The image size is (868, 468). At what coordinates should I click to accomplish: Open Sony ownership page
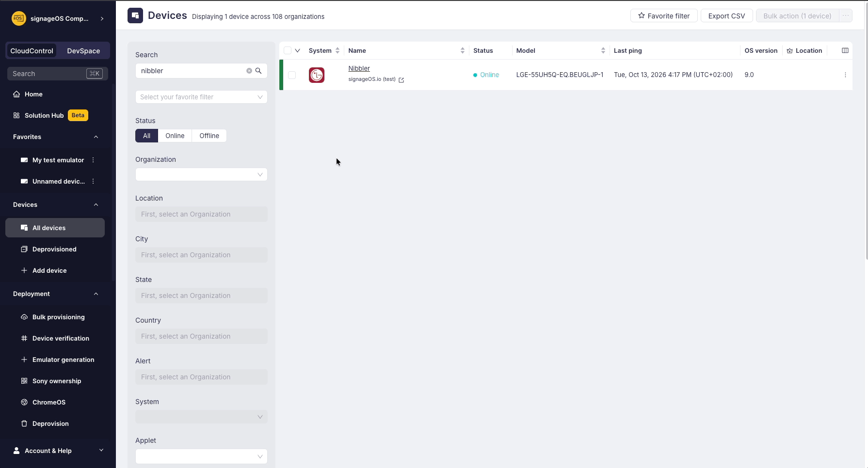[x=57, y=381]
